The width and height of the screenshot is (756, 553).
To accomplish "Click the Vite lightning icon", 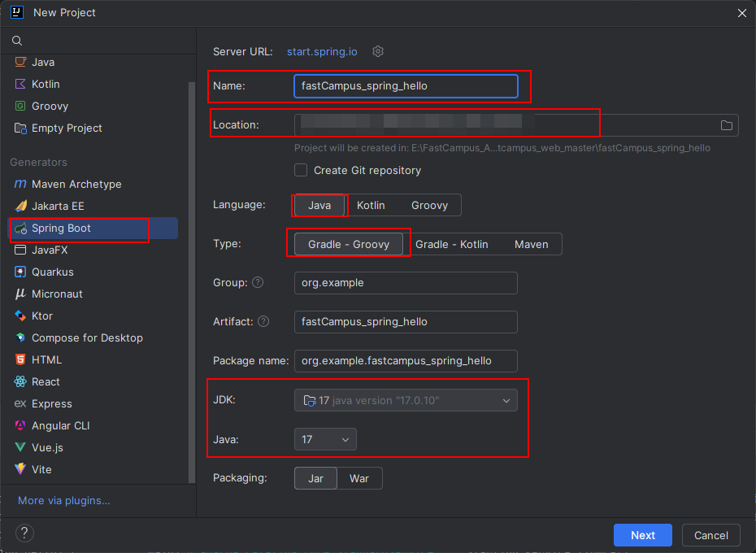I will [x=20, y=469].
